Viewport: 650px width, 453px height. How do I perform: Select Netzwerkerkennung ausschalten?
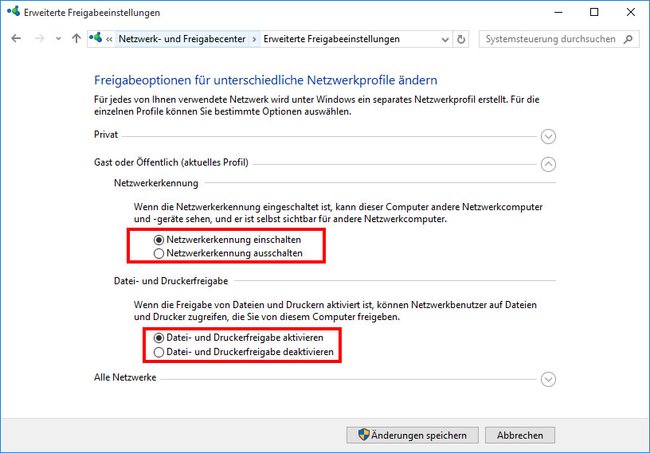(x=228, y=253)
